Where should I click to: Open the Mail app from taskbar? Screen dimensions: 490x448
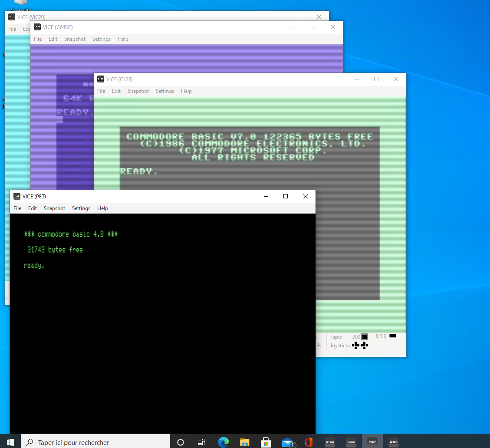[287, 442]
